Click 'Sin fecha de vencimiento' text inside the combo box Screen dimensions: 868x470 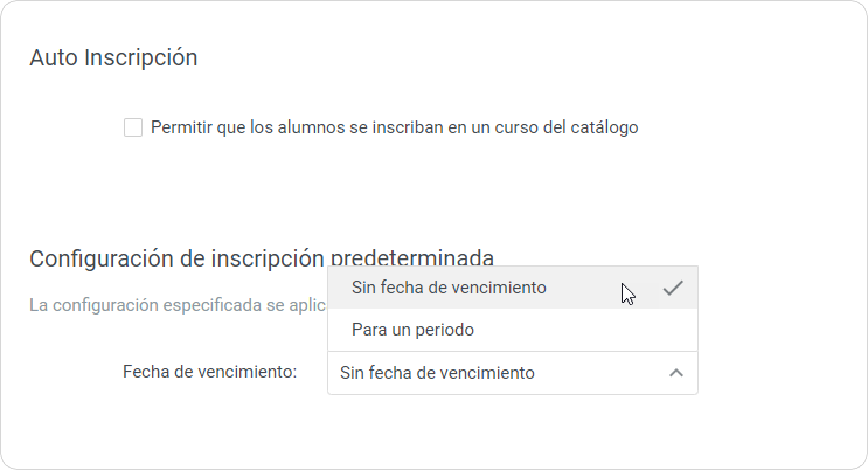(x=437, y=373)
